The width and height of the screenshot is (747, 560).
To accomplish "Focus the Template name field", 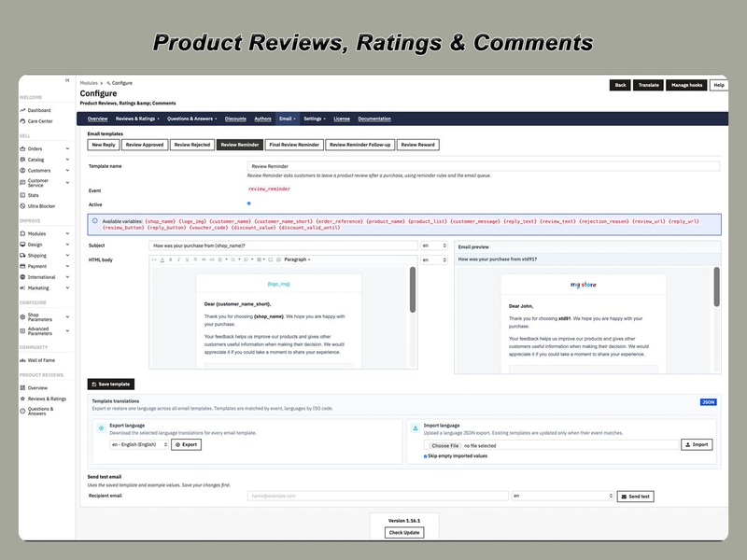I will [x=483, y=166].
